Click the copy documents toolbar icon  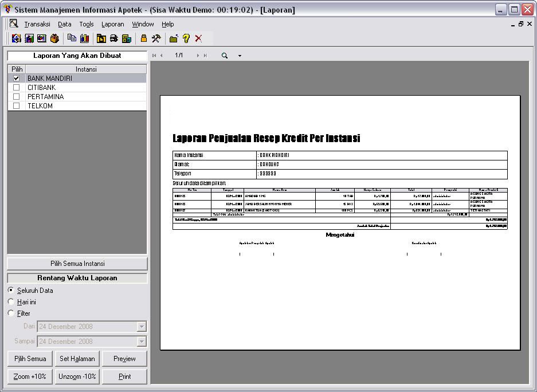tap(72, 38)
